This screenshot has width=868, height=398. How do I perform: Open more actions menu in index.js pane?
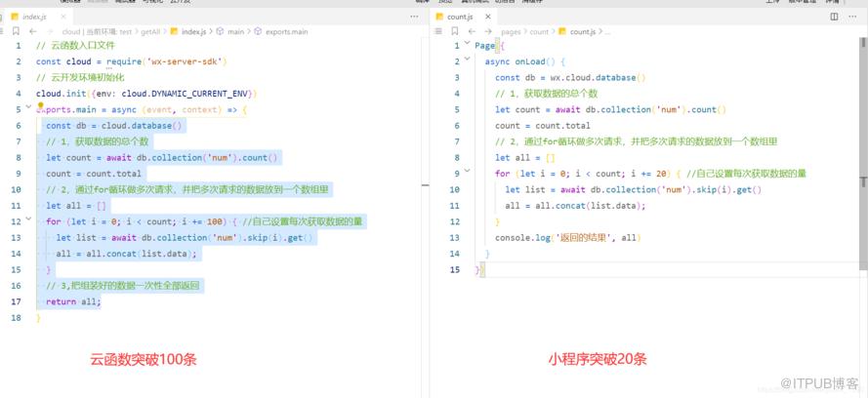414,17
